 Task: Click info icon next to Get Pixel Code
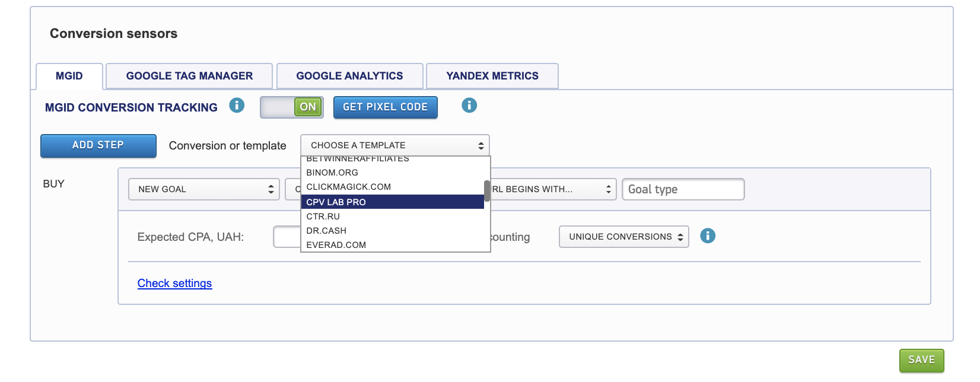[x=469, y=106]
